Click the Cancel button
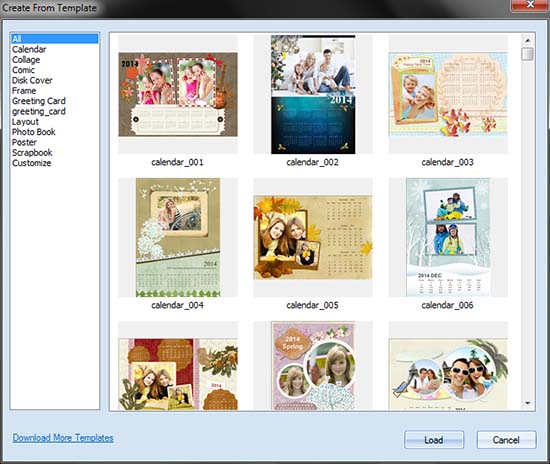This screenshot has height=464, width=550. (x=506, y=440)
